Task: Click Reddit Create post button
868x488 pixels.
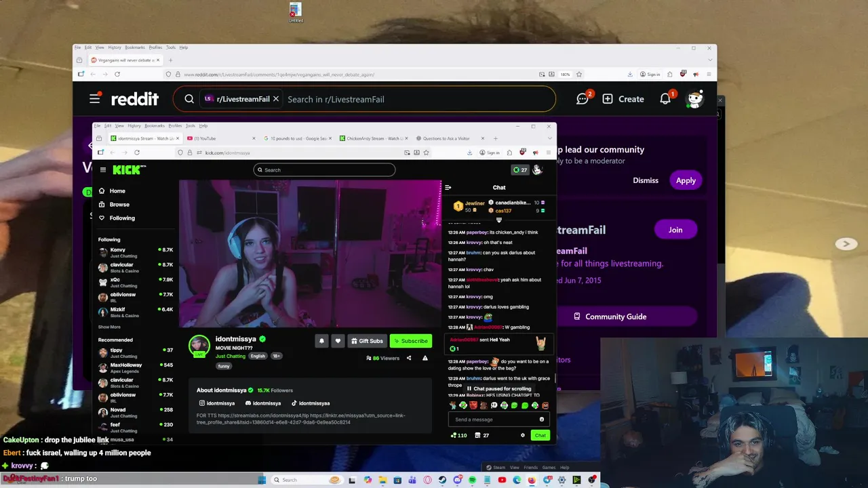Action: [623, 99]
